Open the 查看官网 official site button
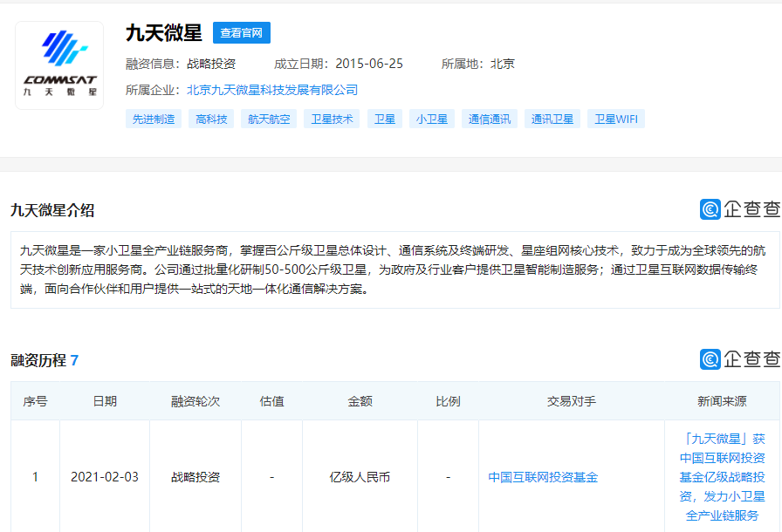The width and height of the screenshot is (782, 532). point(242,33)
